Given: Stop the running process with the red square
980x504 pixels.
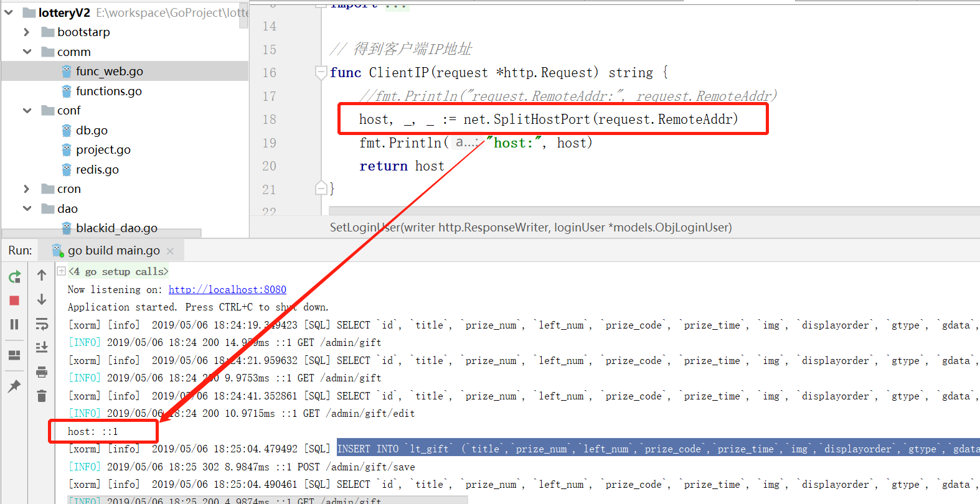Looking at the screenshot, I should pos(14,301).
